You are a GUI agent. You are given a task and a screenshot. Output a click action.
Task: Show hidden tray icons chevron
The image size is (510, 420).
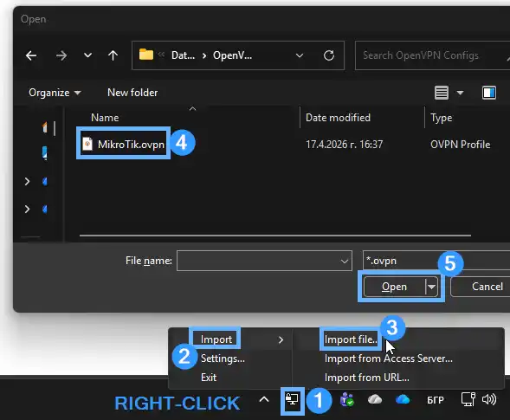click(x=264, y=400)
